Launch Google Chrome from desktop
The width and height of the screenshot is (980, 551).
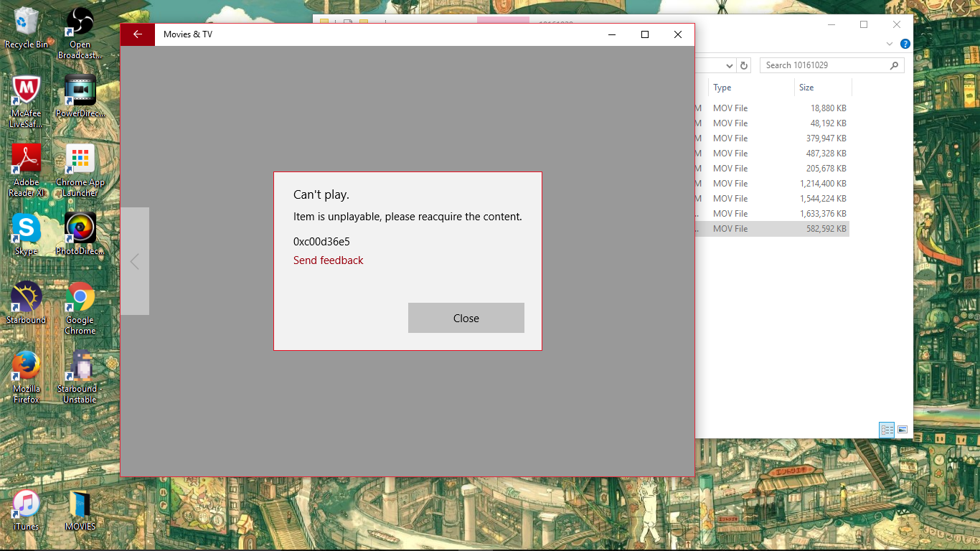click(x=80, y=309)
